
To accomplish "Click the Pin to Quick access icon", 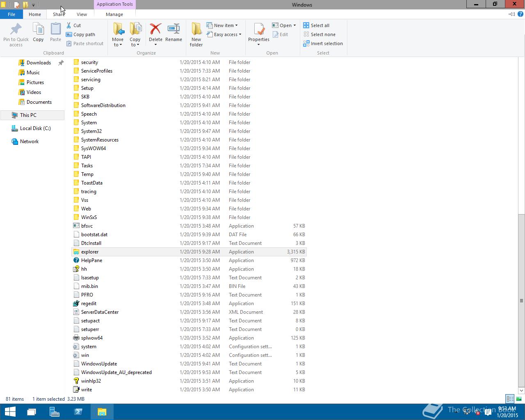I will 16,29.
